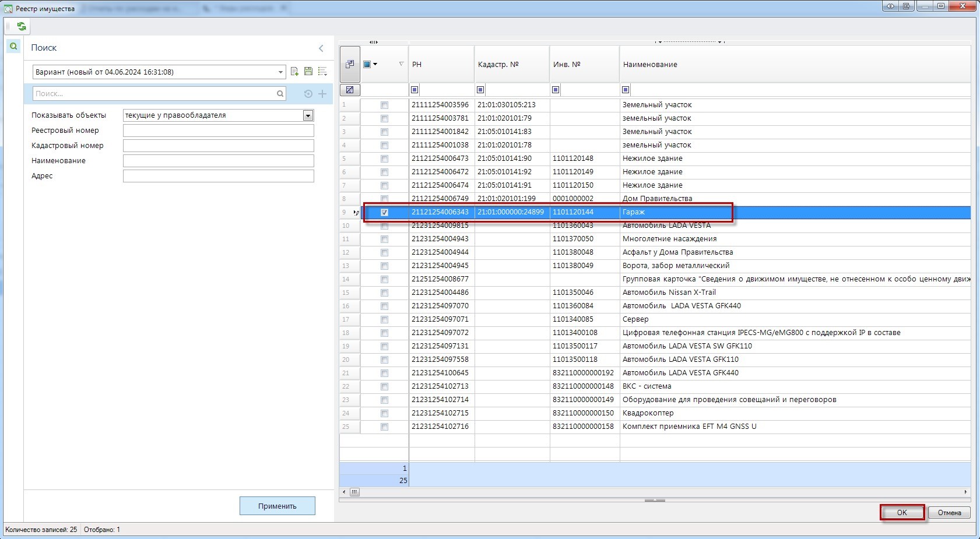Viewport: 980px width, 539px height.
Task: Check the row 8 checkbox for Дом Правительства
Action: pos(384,199)
